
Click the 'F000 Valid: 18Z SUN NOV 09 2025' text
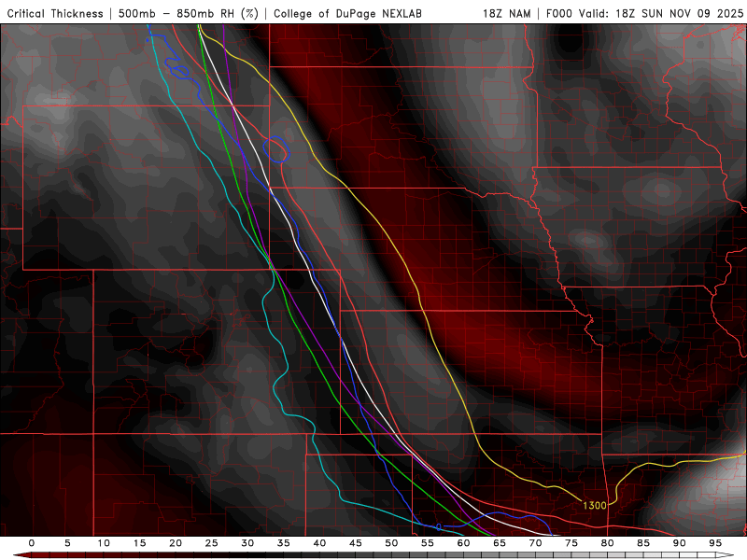click(644, 13)
